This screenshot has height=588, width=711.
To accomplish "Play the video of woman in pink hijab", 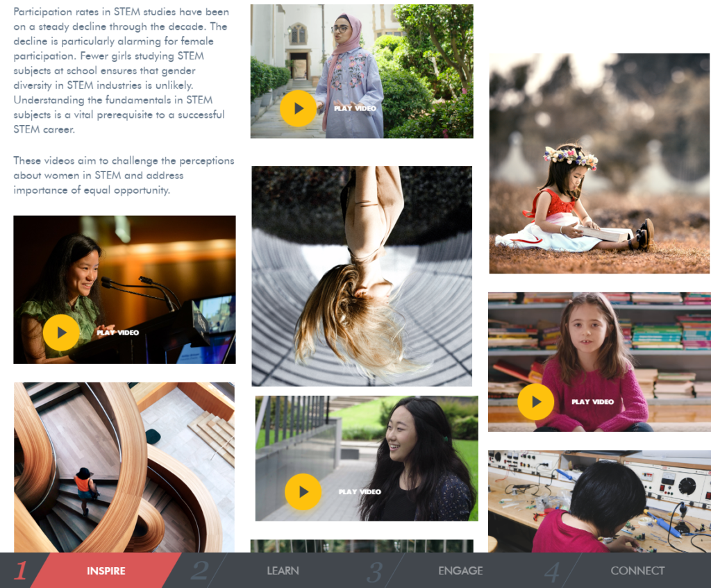I will pyautogui.click(x=298, y=108).
